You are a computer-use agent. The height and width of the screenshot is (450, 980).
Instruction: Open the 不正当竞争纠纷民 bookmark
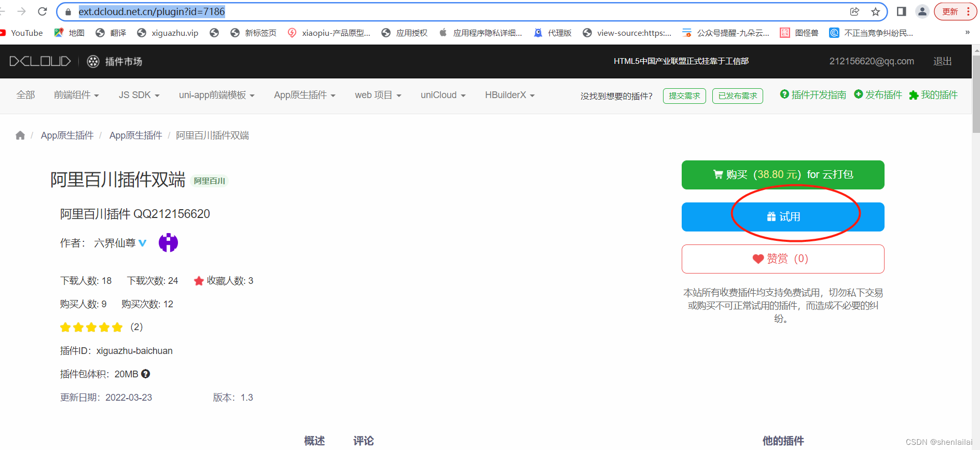point(871,33)
